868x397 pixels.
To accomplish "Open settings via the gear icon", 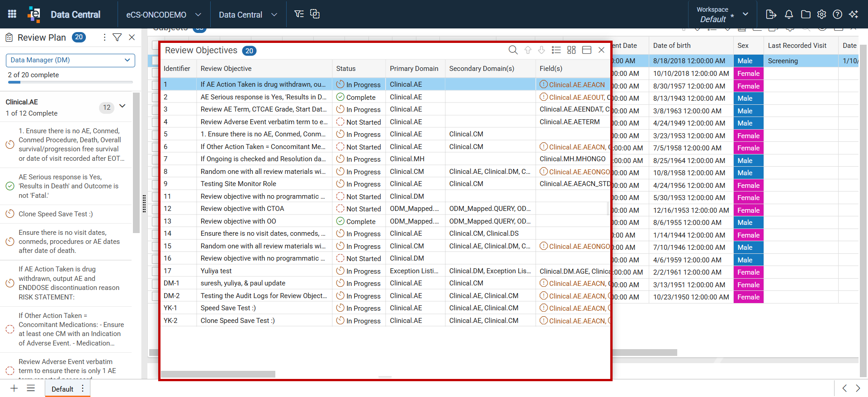I will [821, 14].
